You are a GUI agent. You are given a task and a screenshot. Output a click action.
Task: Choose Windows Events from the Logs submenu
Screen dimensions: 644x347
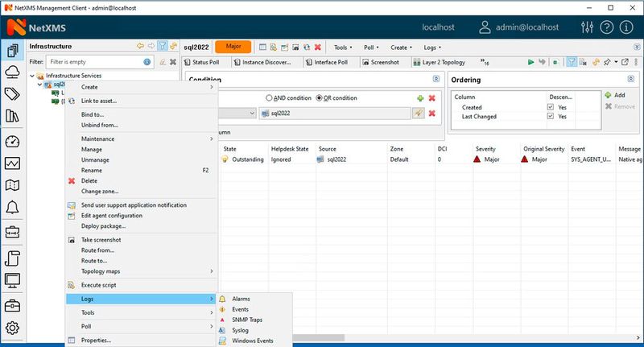[252, 341]
